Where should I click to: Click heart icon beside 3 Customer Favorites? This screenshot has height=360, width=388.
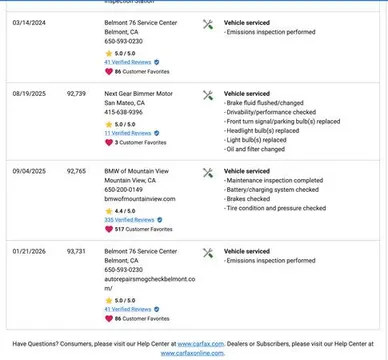pyautogui.click(x=109, y=143)
